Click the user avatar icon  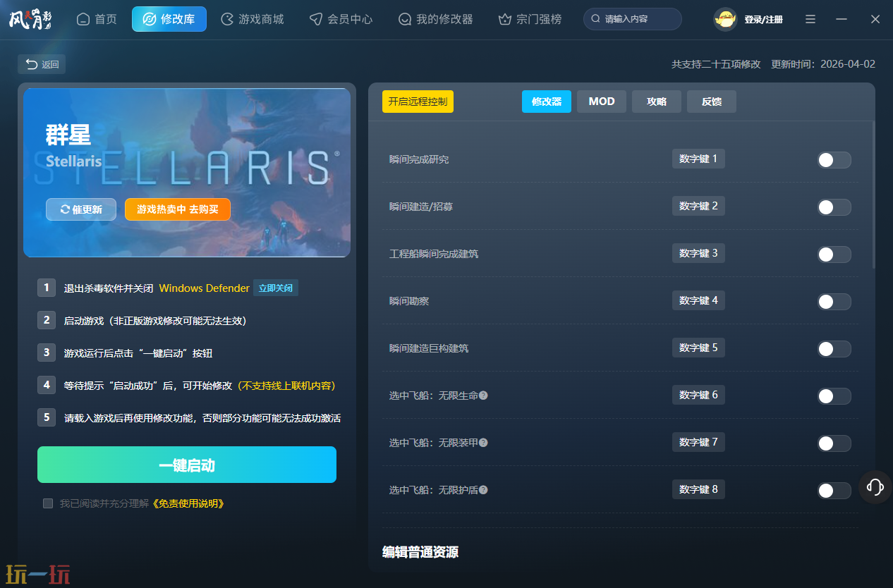(x=725, y=19)
